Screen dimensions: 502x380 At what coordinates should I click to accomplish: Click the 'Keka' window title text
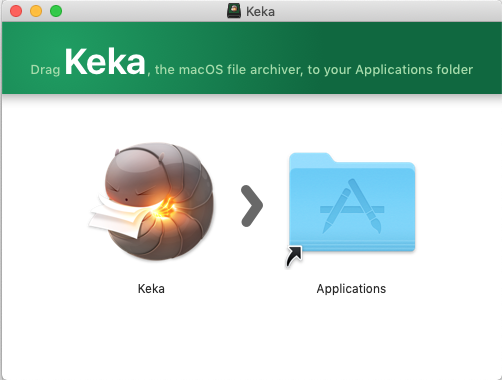pos(260,12)
